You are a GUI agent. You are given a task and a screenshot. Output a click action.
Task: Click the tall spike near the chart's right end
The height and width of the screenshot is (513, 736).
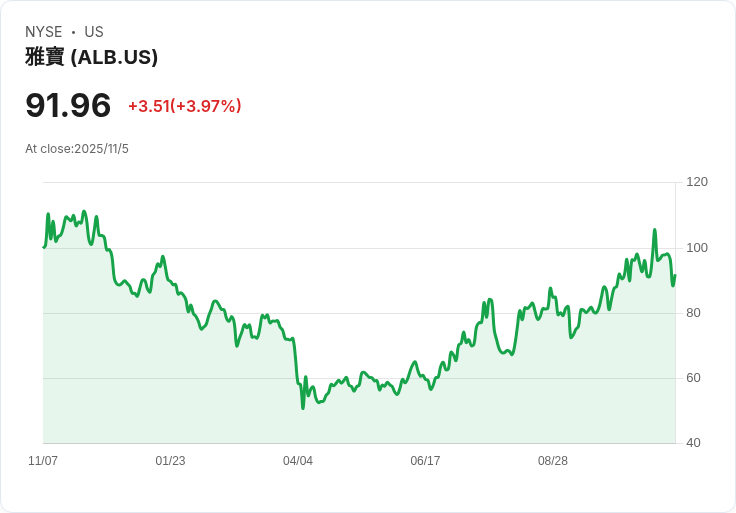click(655, 230)
